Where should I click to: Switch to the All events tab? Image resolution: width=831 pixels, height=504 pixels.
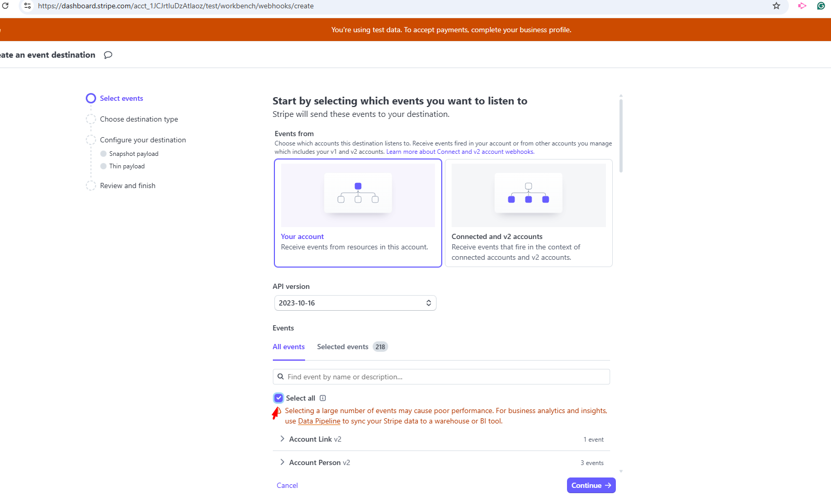pos(288,347)
